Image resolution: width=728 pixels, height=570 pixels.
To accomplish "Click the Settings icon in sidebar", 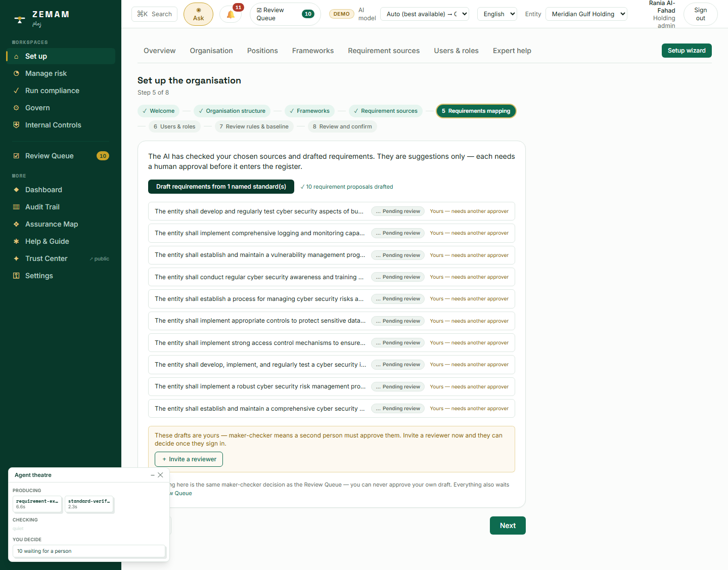I will 16,276.
